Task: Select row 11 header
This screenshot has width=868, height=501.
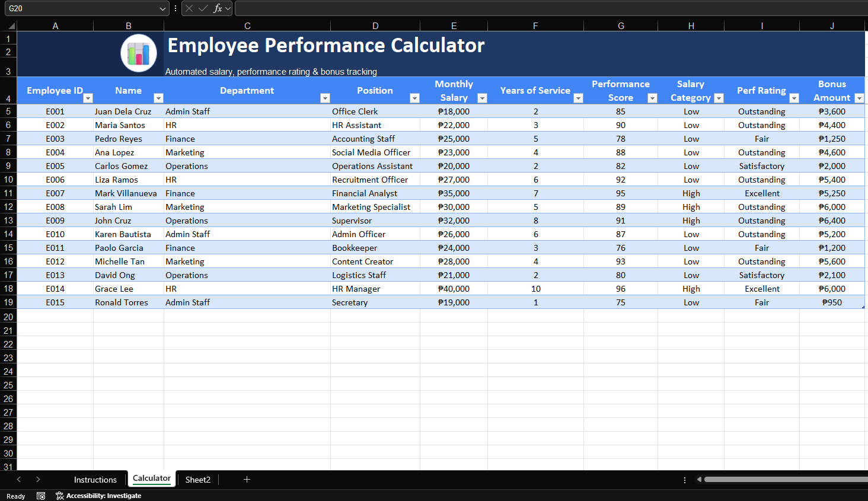Action: click(8, 193)
